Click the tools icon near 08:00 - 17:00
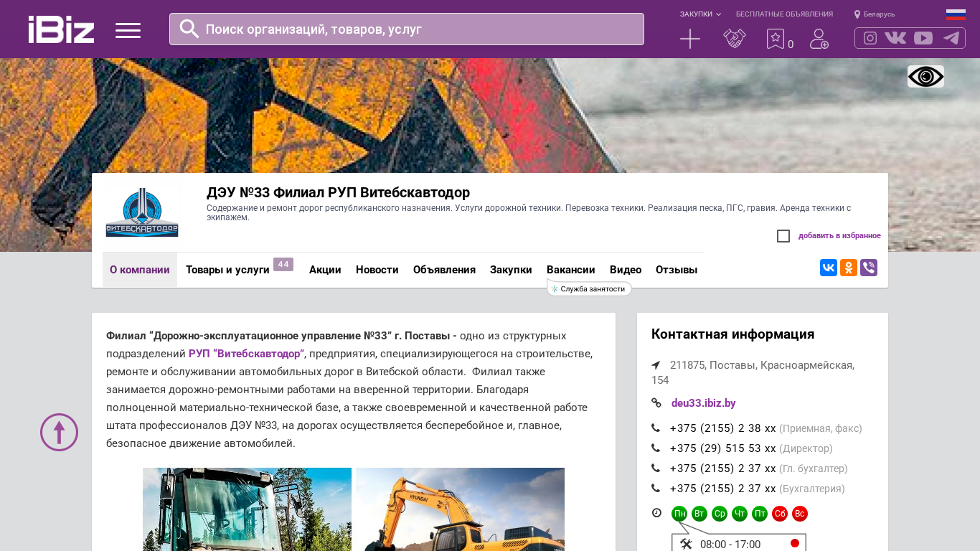980x551 pixels. [686, 544]
